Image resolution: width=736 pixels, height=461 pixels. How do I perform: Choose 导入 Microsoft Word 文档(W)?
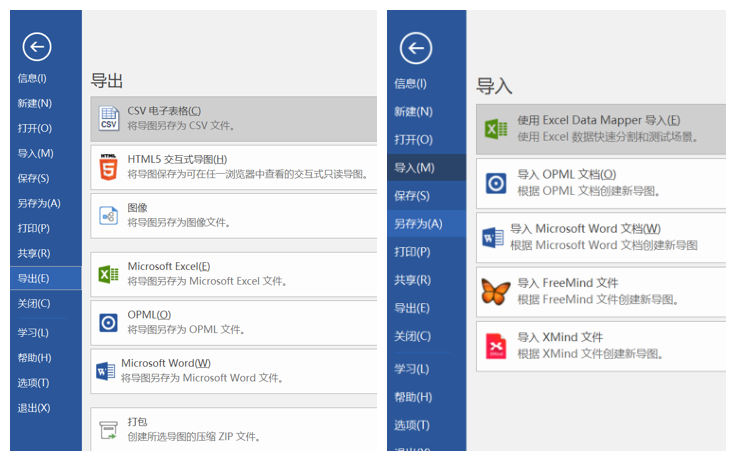click(x=601, y=238)
